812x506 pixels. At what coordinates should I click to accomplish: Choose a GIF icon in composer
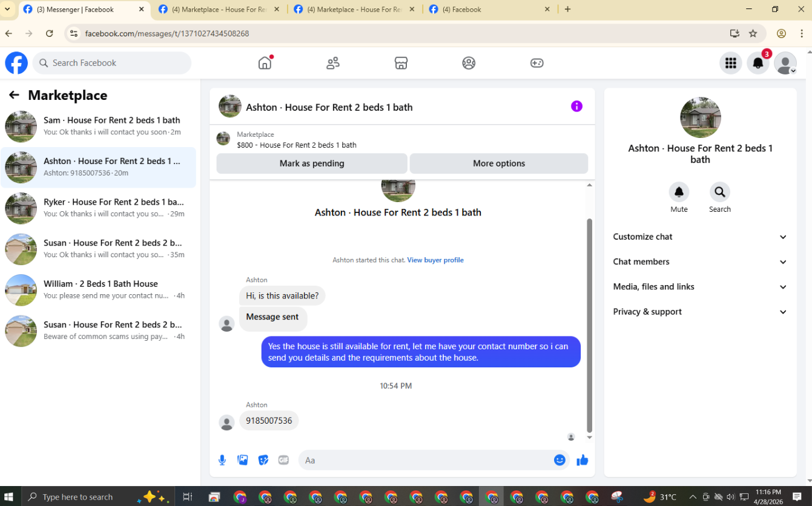(x=283, y=460)
